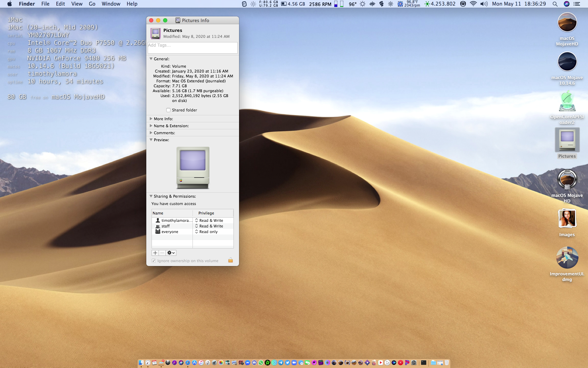Open the volume control in the menu bar
The width and height of the screenshot is (588, 368).
[484, 4]
